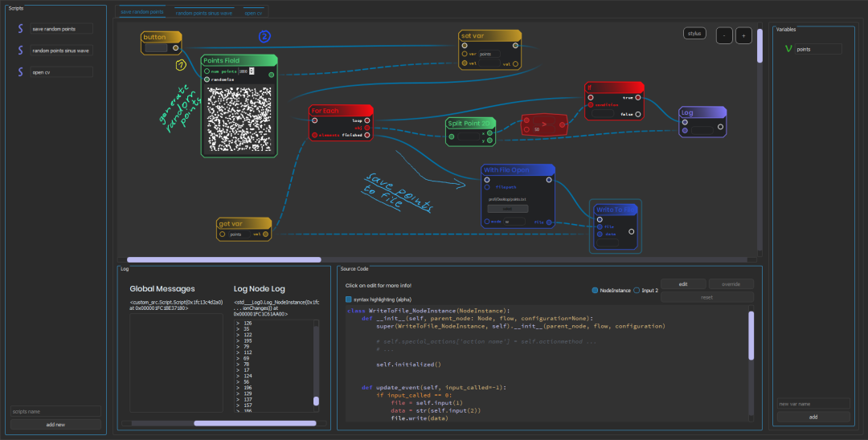Viewport: 868px width, 440px height.
Task: Click the greater-than comparison node
Action: coord(544,123)
